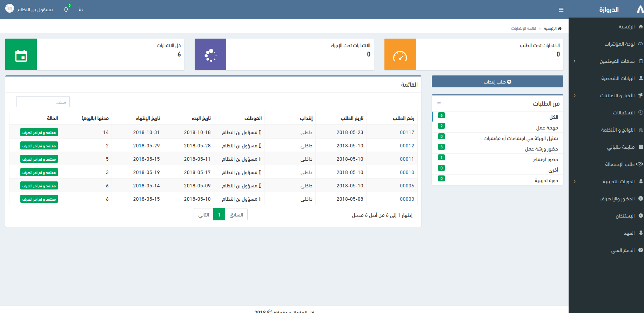Click the purple loading spinner tile
This screenshot has height=313, width=644.
(210, 54)
